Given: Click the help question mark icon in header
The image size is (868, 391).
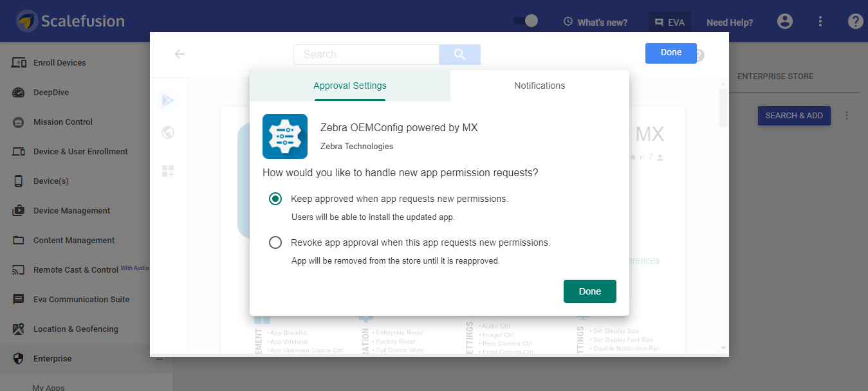Looking at the screenshot, I should tap(855, 21).
